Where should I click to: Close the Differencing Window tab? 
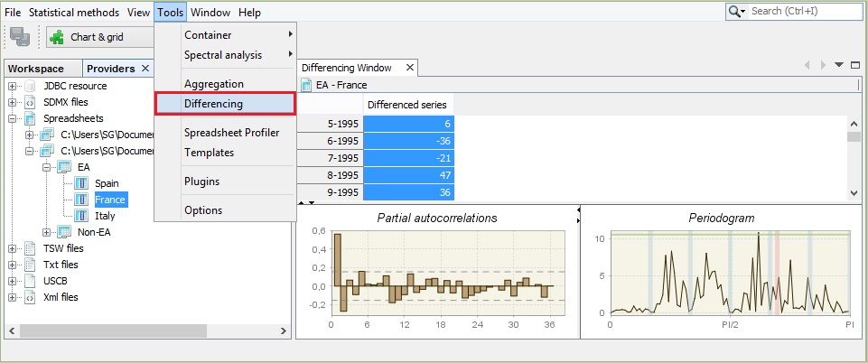409,68
